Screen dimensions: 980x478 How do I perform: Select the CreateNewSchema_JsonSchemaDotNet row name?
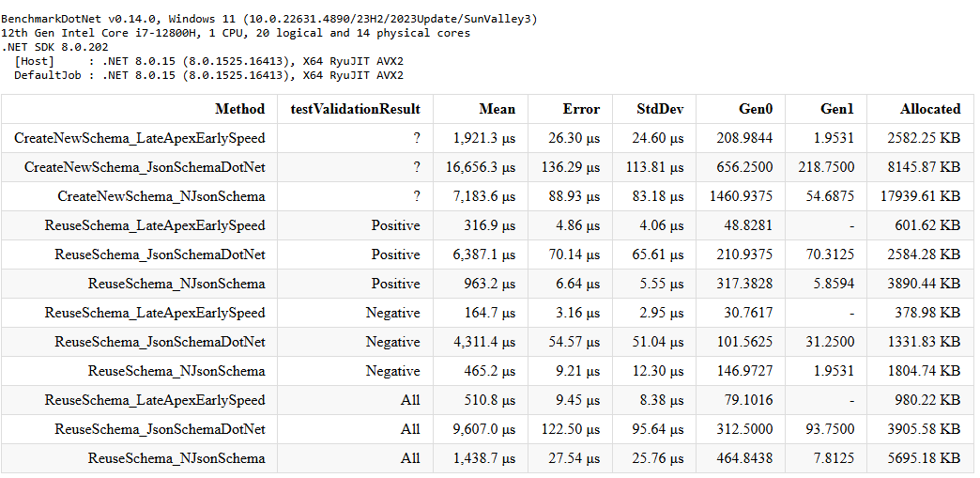[x=145, y=167]
